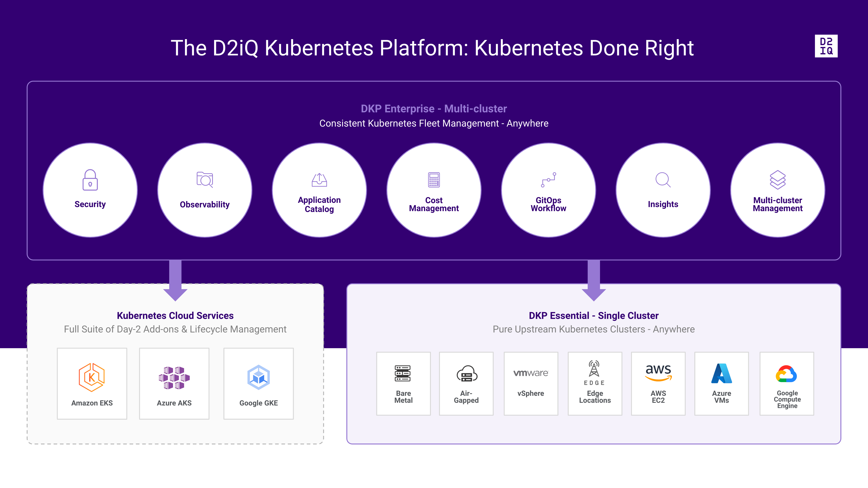Image resolution: width=868 pixels, height=488 pixels.
Task: Click the D2iQ logo
Action: coord(826,46)
